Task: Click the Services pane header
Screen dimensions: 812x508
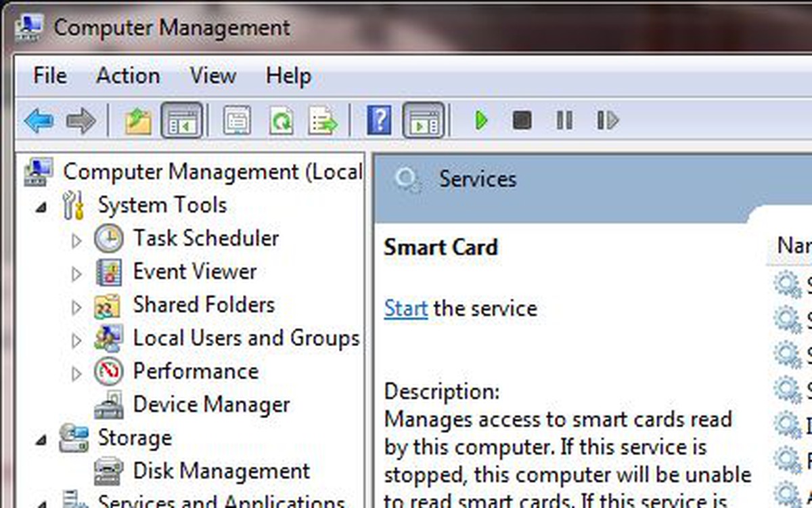Action: [x=478, y=179]
